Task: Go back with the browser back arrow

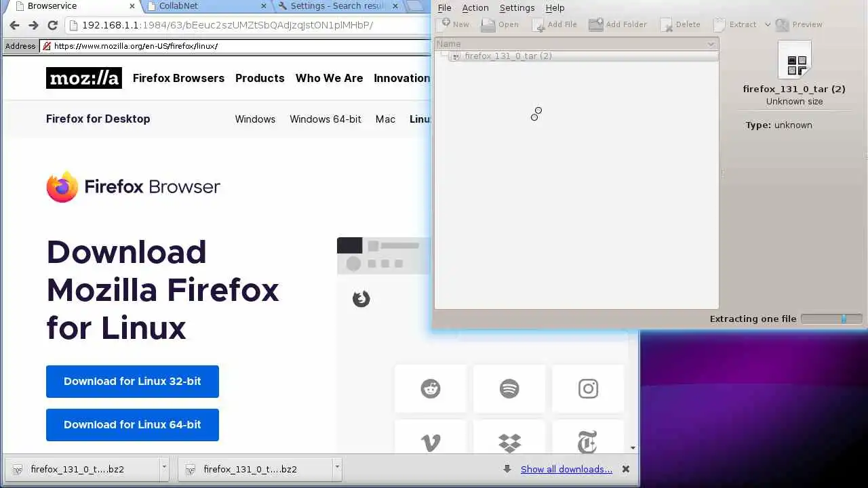Action: 14,25
